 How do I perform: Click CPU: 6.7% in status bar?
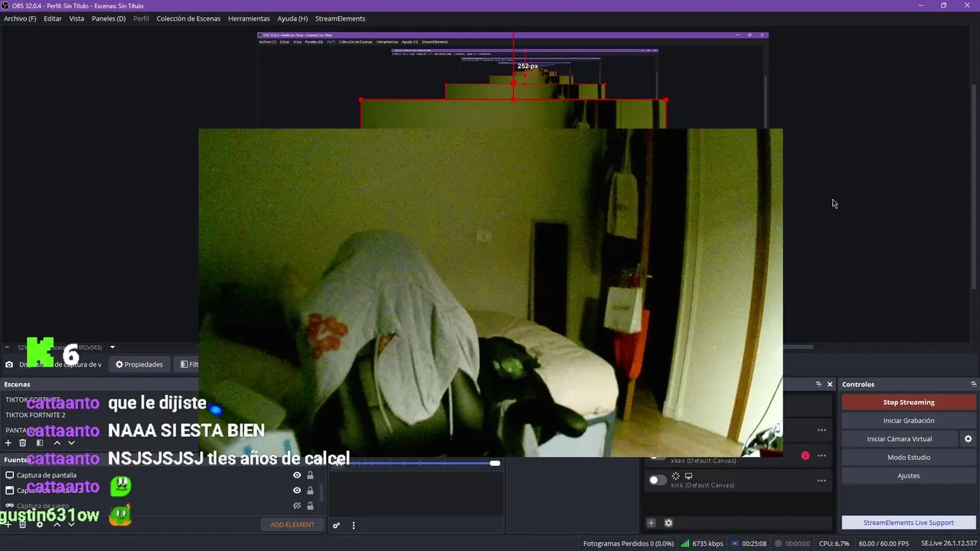point(835,543)
